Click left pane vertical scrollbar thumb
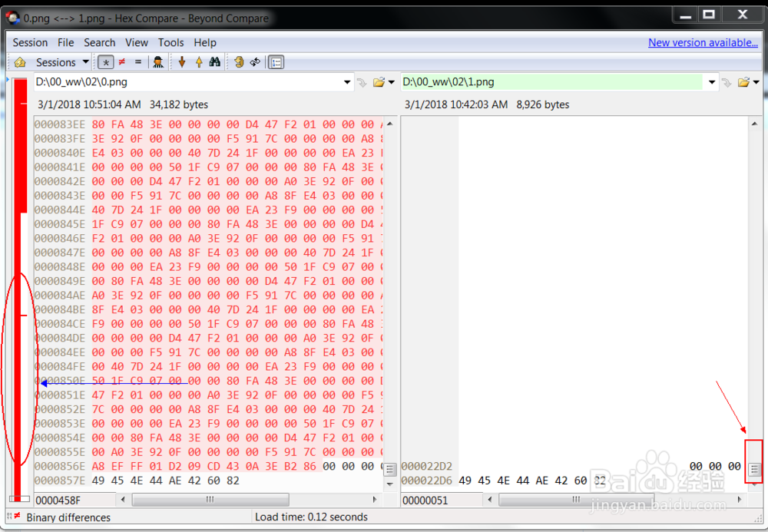Viewport: 768px width, 532px height. tap(390, 469)
